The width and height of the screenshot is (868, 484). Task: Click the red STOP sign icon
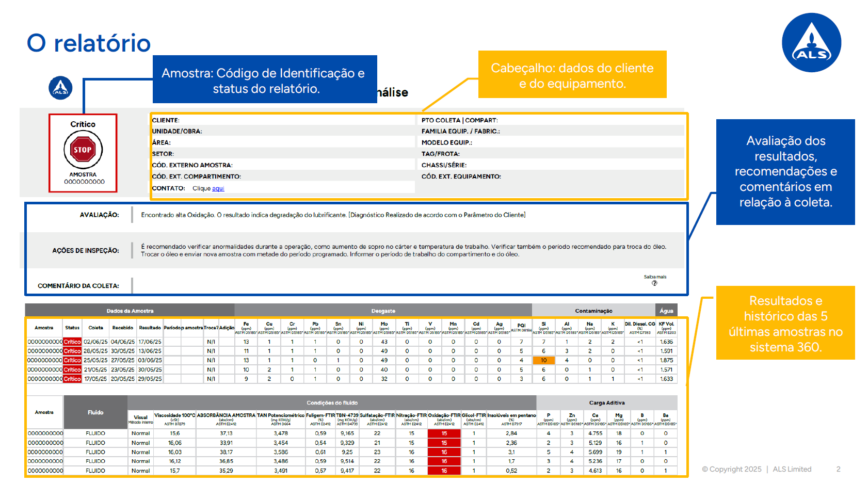(83, 150)
